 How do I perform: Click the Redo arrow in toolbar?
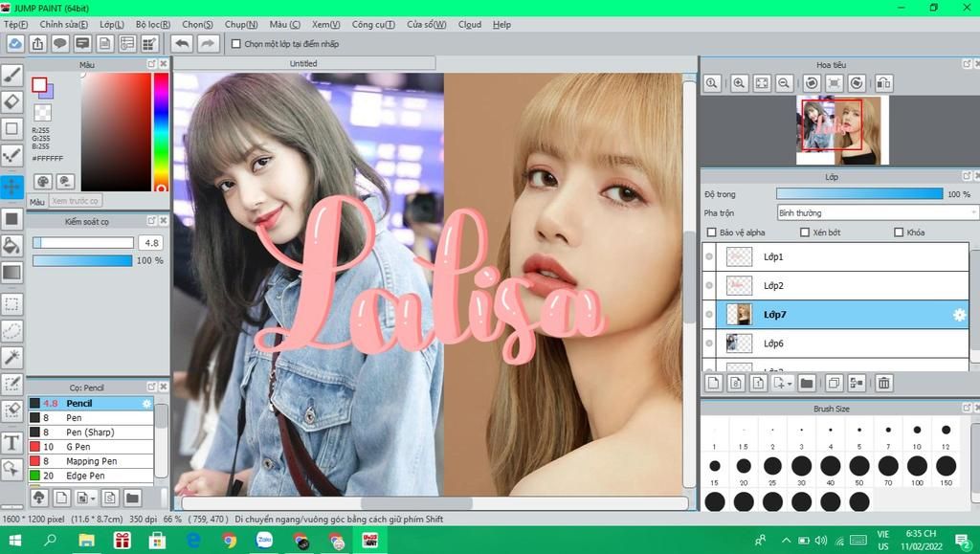click(208, 44)
